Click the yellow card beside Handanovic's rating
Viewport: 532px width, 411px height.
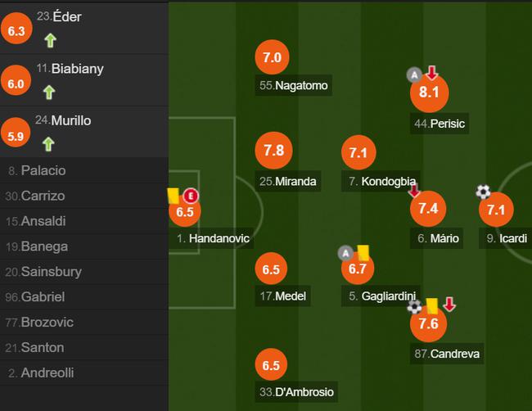point(174,196)
